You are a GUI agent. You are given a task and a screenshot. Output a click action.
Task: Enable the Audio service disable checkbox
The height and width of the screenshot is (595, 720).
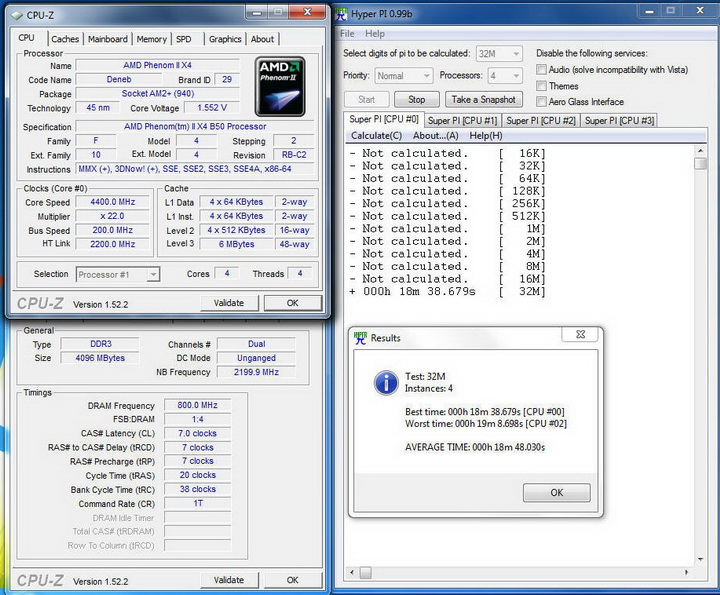[542, 69]
